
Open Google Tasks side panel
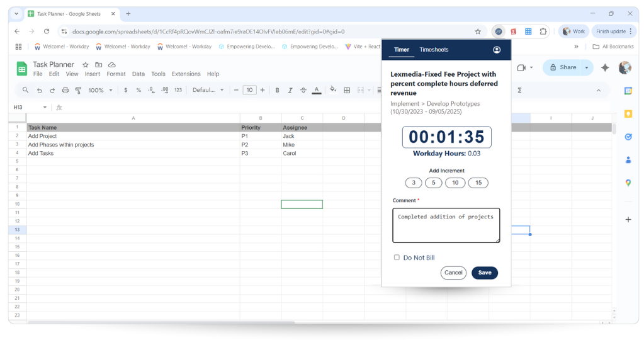(x=628, y=137)
